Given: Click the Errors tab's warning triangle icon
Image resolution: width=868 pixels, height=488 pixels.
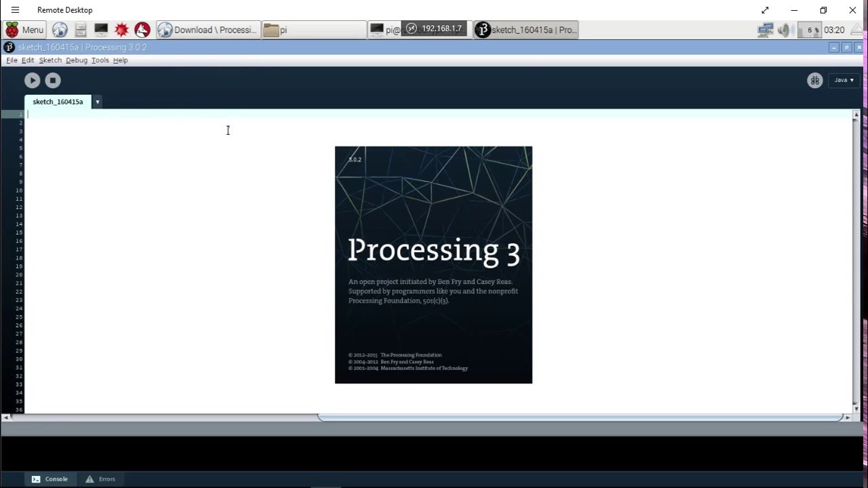Looking at the screenshot, I should pos(90,479).
